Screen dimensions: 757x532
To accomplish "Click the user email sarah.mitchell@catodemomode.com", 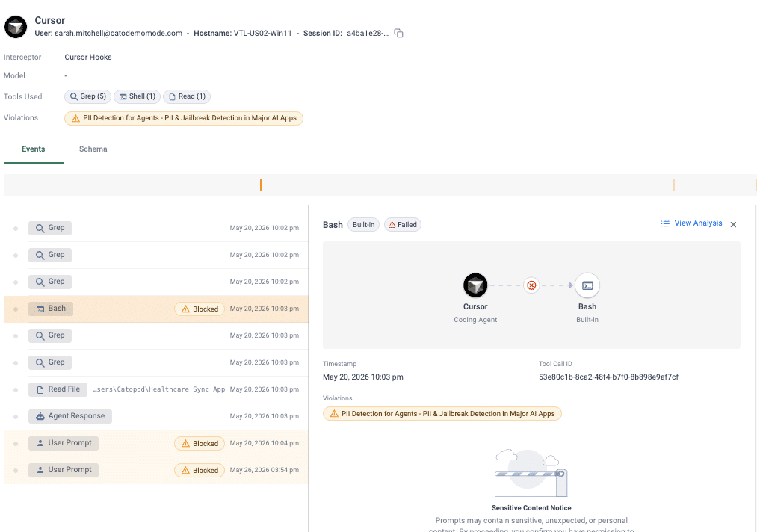I will tap(118, 34).
